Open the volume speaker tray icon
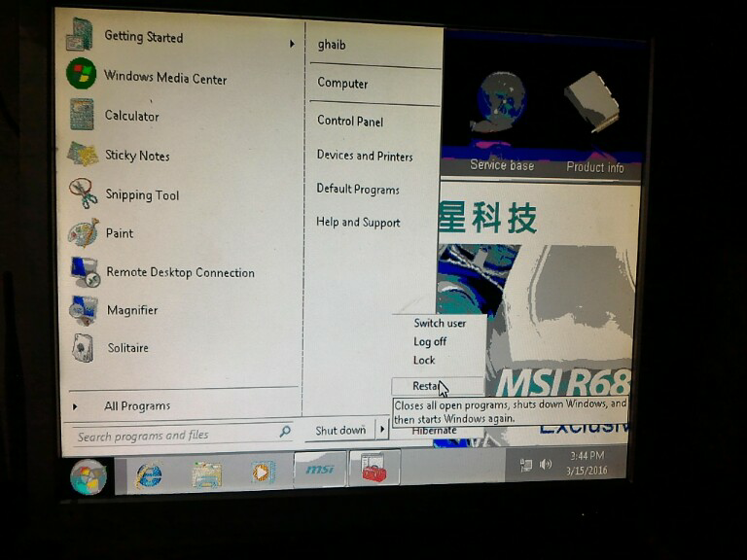The image size is (747, 560). (546, 464)
